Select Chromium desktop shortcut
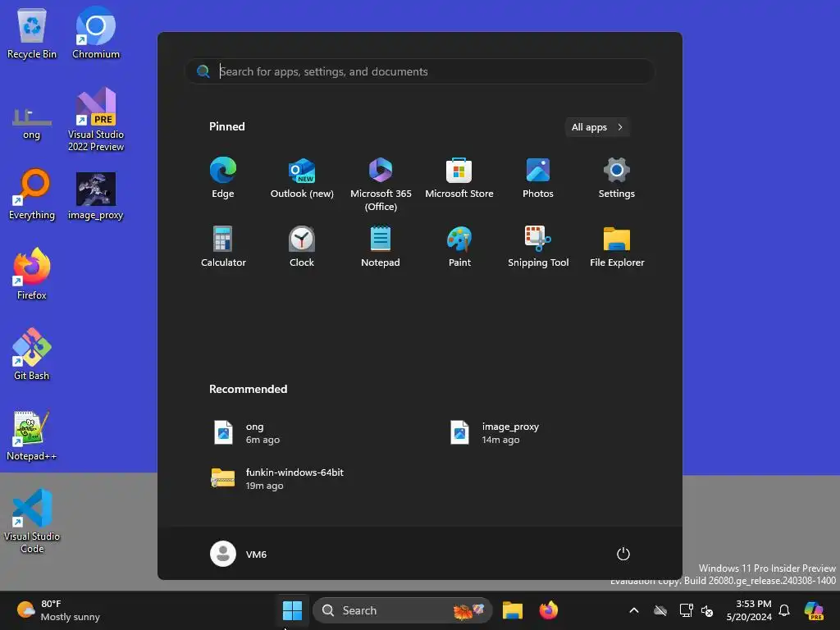The image size is (840, 630). [x=96, y=34]
